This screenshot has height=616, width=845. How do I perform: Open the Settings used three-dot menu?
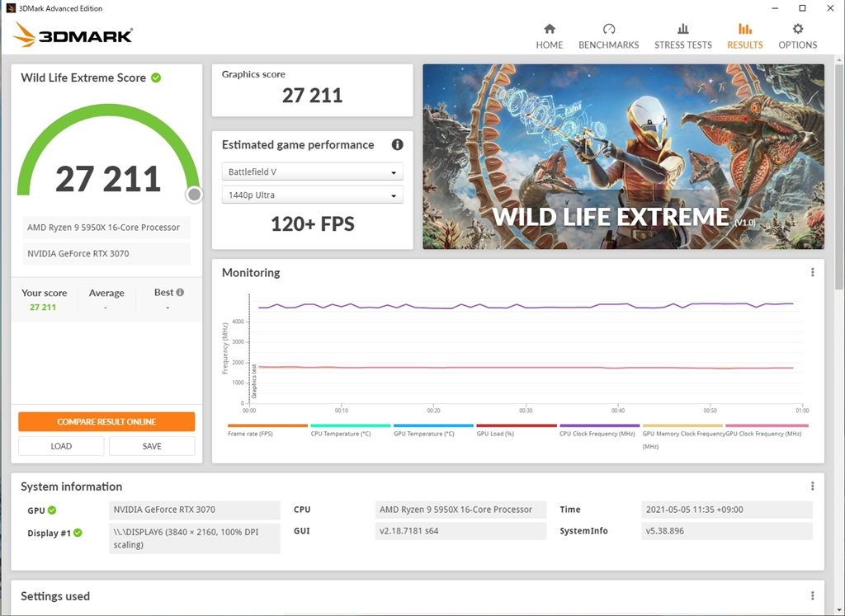click(812, 595)
